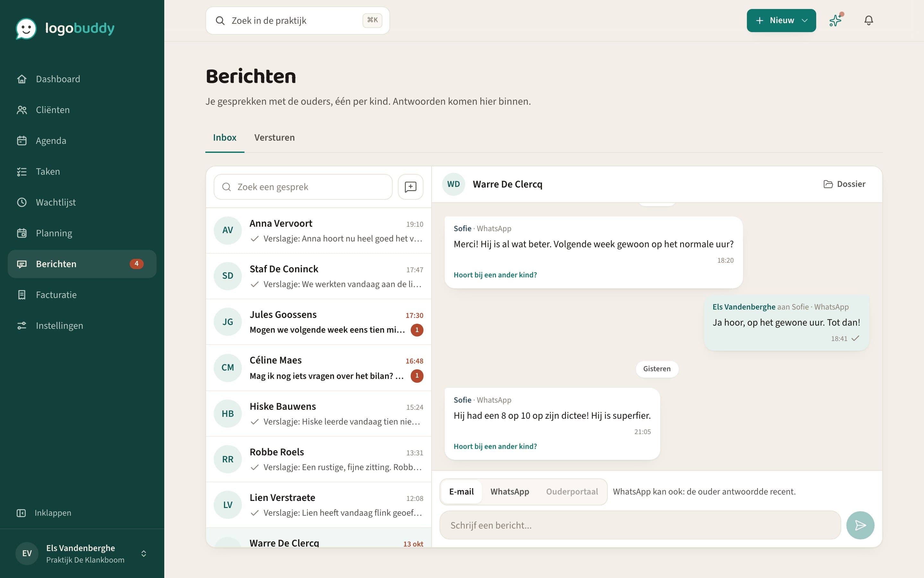Viewport: 924px width, 578px height.
Task: Open Anna Vervoort conversation
Action: click(x=319, y=231)
